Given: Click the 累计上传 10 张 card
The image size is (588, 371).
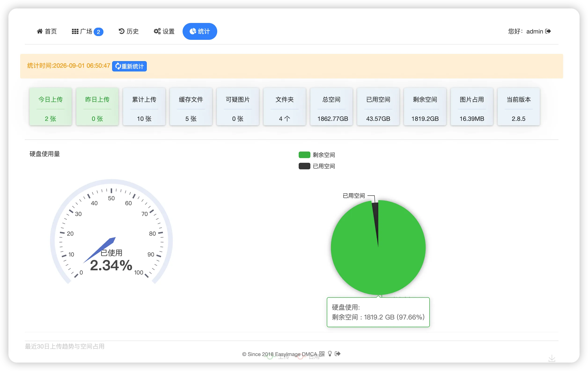Looking at the screenshot, I should (144, 107).
